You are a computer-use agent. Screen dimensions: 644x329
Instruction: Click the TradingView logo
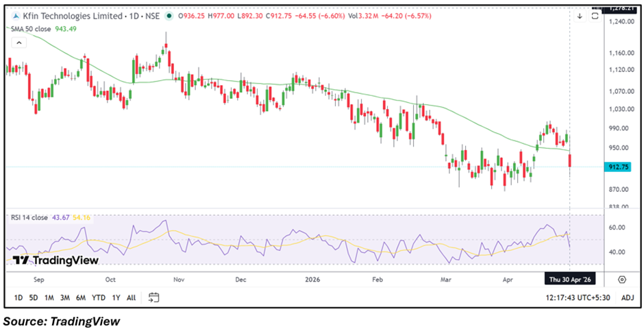[x=56, y=260]
